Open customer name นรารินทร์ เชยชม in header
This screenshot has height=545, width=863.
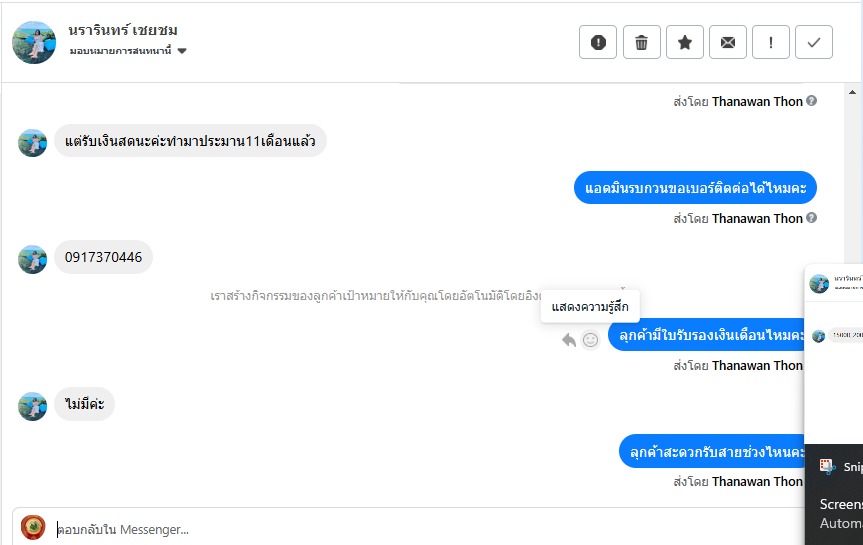[123, 30]
